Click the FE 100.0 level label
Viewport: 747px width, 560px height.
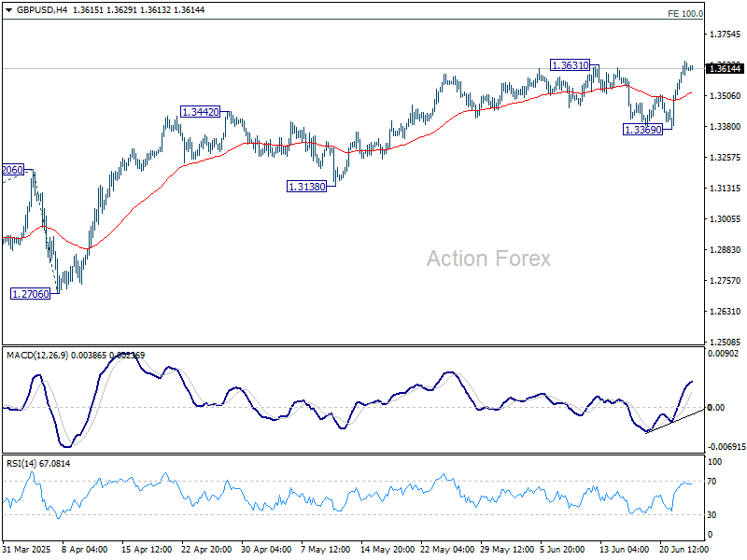pos(685,14)
